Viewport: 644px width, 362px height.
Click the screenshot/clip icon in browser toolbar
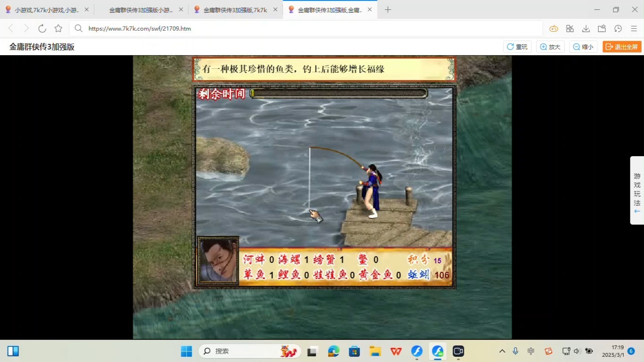click(602, 28)
